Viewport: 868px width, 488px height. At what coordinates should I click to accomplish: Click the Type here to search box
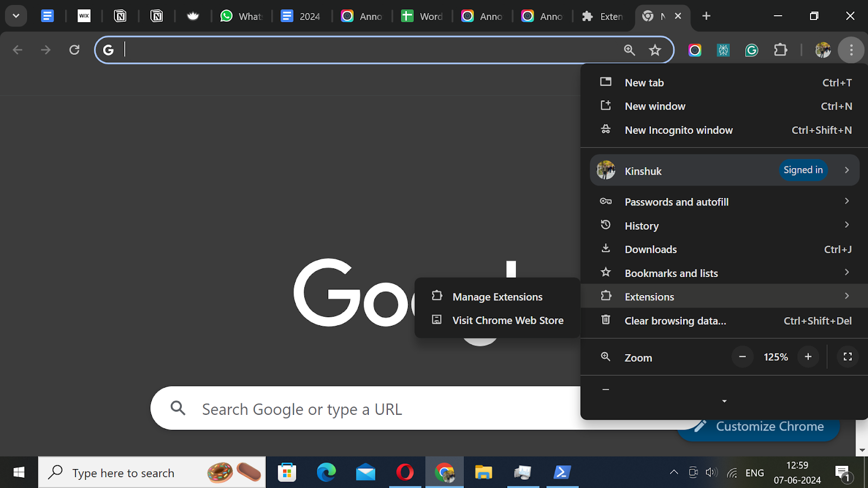152,473
